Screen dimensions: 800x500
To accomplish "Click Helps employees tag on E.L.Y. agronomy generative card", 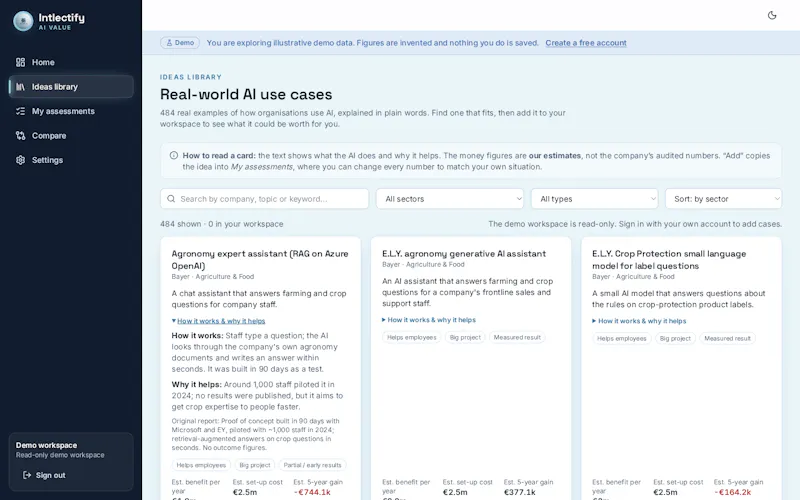I will coord(411,337).
